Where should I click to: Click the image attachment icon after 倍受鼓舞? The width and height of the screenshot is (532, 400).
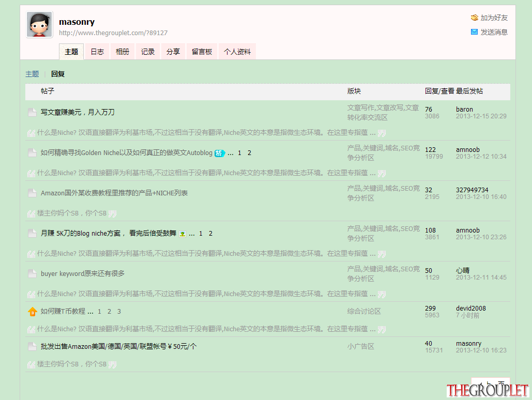[x=183, y=234]
